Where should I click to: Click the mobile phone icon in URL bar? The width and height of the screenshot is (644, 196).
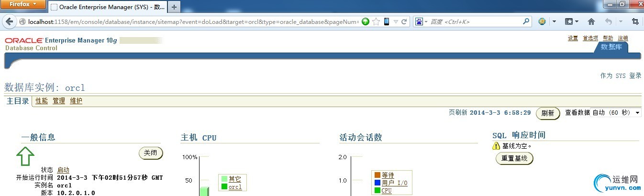pyautogui.click(x=386, y=22)
